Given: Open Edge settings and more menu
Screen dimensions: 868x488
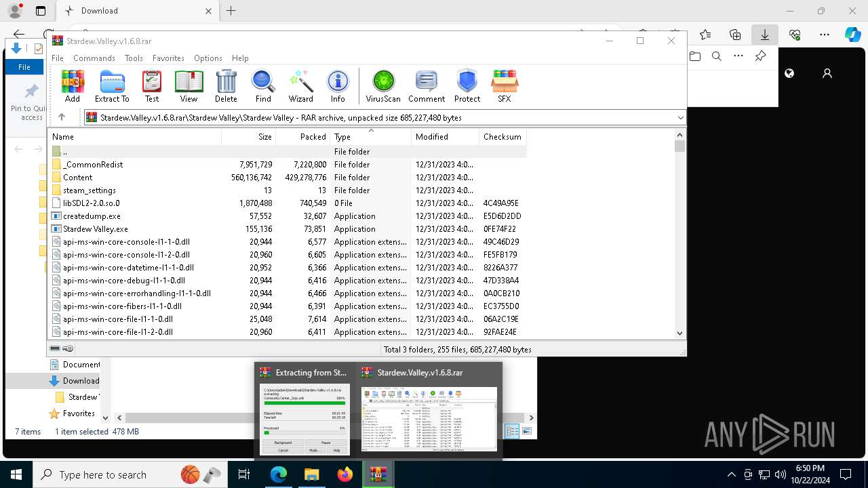Looking at the screenshot, I should 825,35.
